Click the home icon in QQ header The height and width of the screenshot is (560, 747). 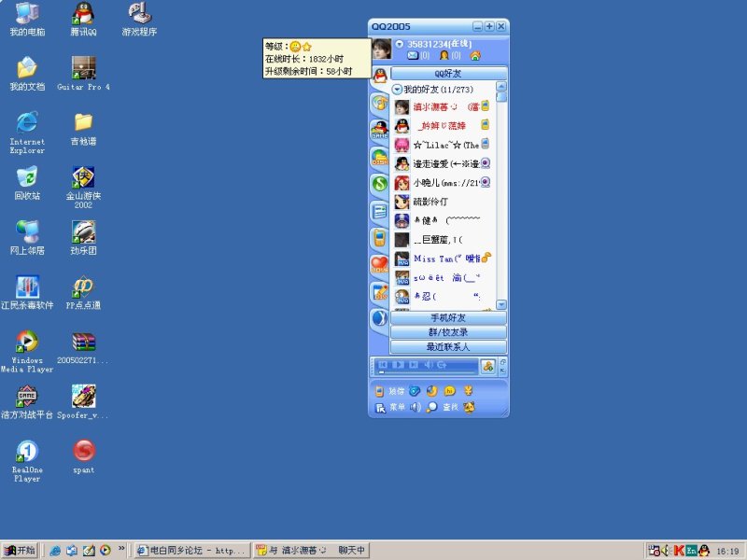point(474,56)
